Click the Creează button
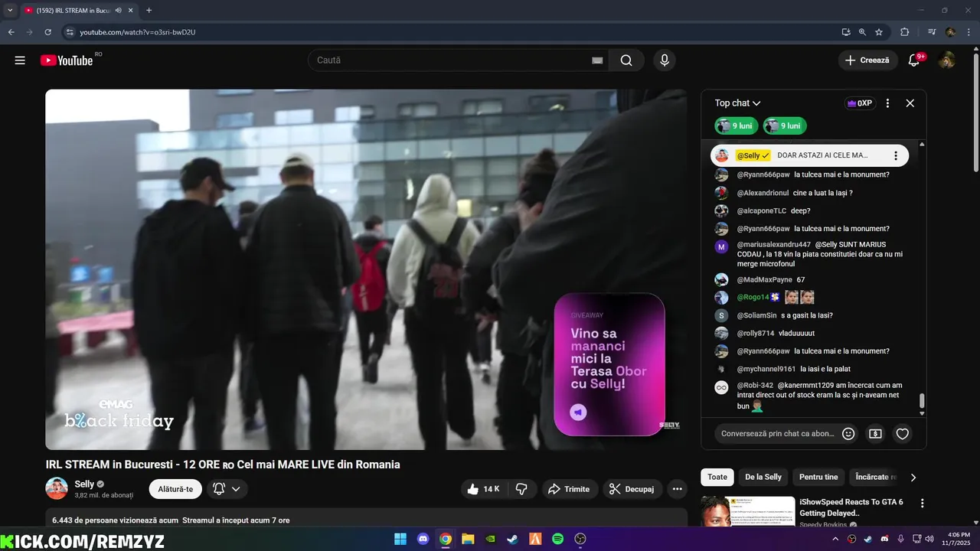The image size is (980, 551). click(867, 60)
